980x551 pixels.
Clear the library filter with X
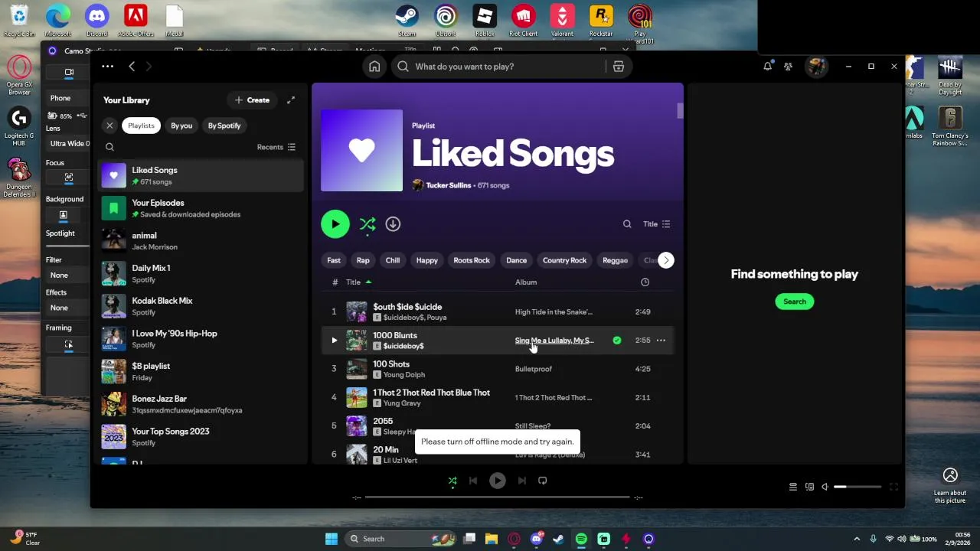click(x=109, y=126)
